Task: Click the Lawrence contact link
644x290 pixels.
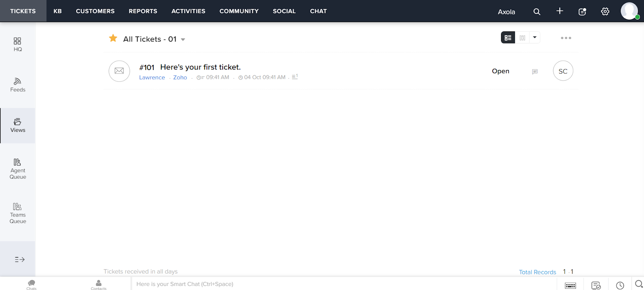Action: point(152,77)
